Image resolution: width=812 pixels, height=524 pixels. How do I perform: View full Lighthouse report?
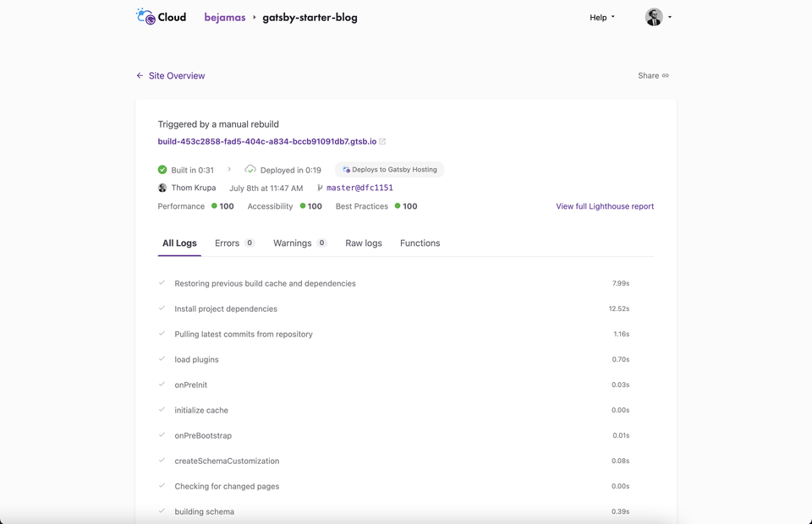(x=605, y=206)
